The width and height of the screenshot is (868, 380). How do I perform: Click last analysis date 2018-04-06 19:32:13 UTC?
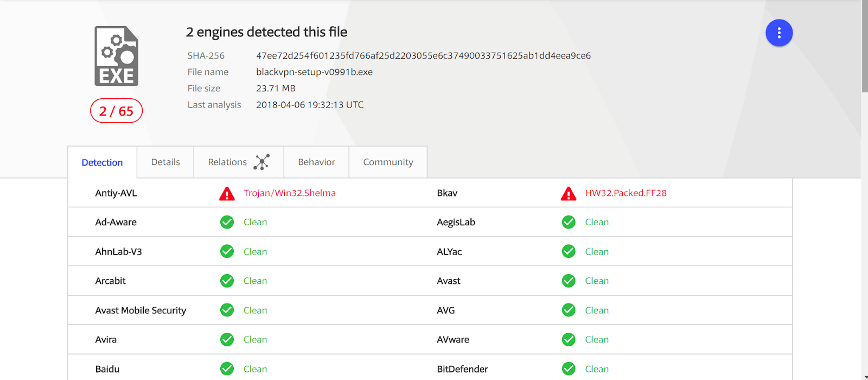point(310,104)
